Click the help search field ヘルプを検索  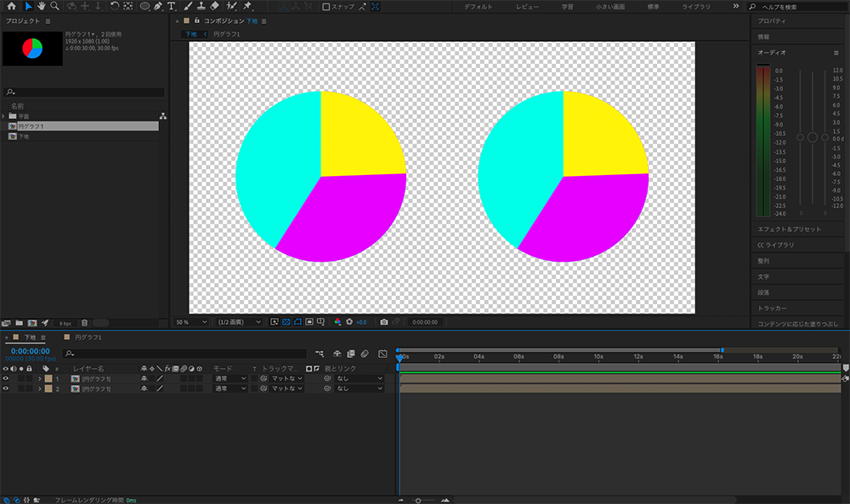tap(799, 7)
